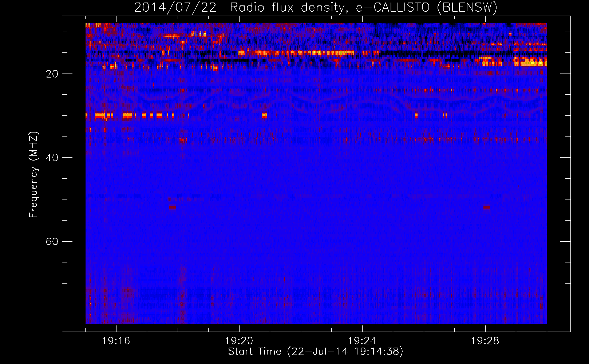The height and width of the screenshot is (364, 589).
Task: Click the 19:20 time tick label
Action: pyautogui.click(x=239, y=341)
